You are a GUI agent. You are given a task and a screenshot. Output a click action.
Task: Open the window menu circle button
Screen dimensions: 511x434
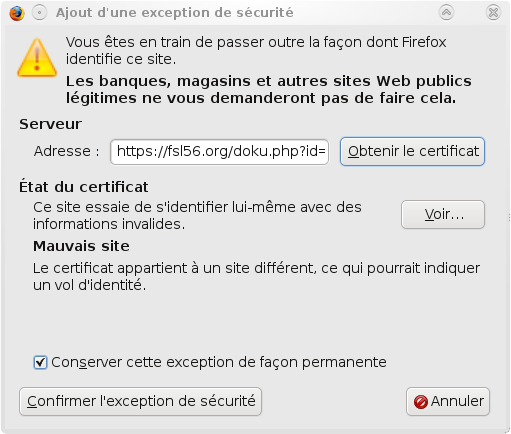pyautogui.click(x=39, y=13)
